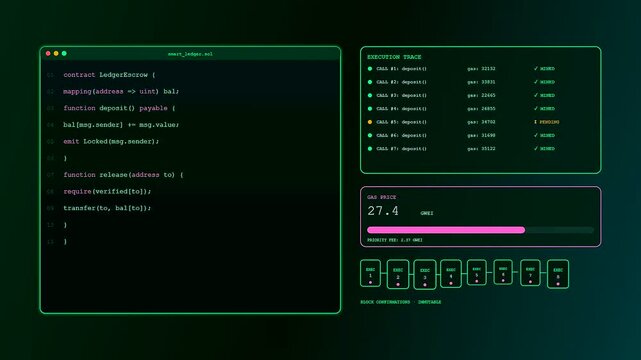Click the yellow minimize dot of the editor window
Image resolution: width=641 pixels, height=360 pixels.
pos(56,54)
